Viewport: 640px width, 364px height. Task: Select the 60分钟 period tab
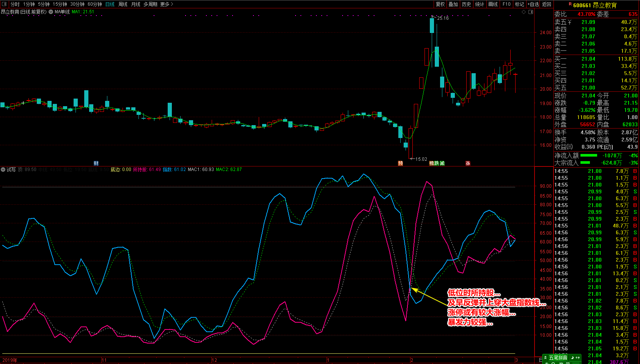(x=95, y=4)
